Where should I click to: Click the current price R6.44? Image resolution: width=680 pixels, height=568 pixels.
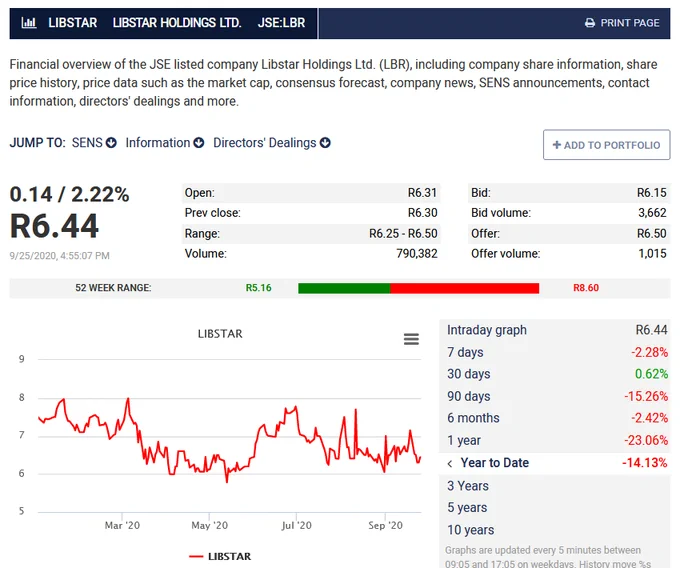pyautogui.click(x=54, y=226)
